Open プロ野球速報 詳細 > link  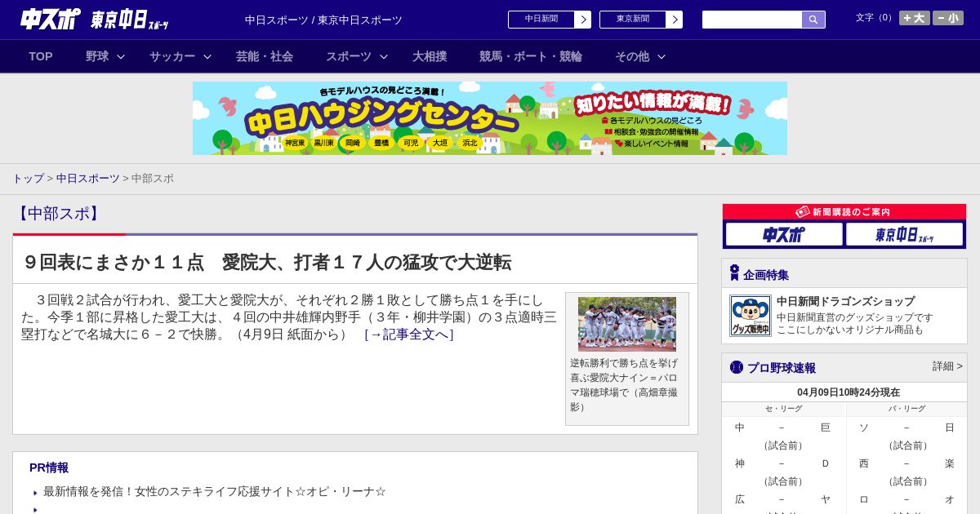coord(947,366)
